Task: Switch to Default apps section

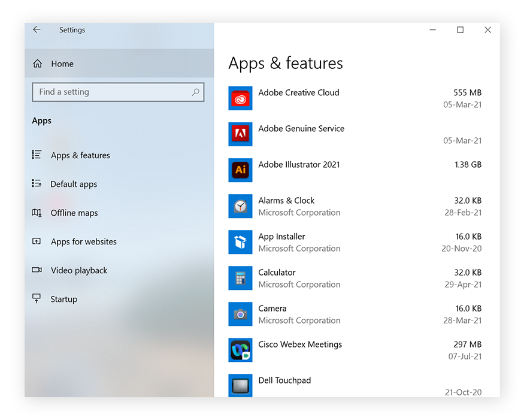Action: click(x=74, y=184)
